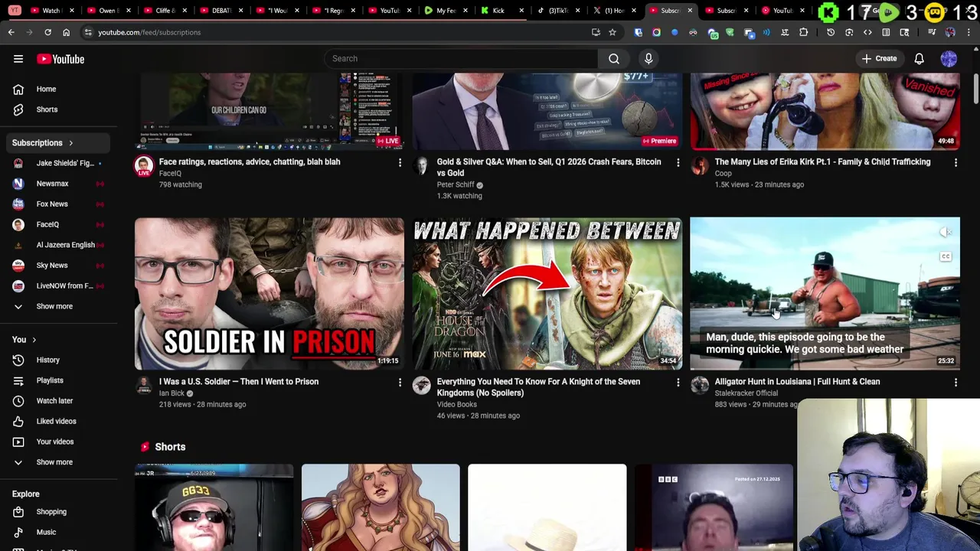Viewport: 980px width, 551px height.
Task: Open 'The Many Lies of Erika Kirk' title
Action: (x=823, y=161)
